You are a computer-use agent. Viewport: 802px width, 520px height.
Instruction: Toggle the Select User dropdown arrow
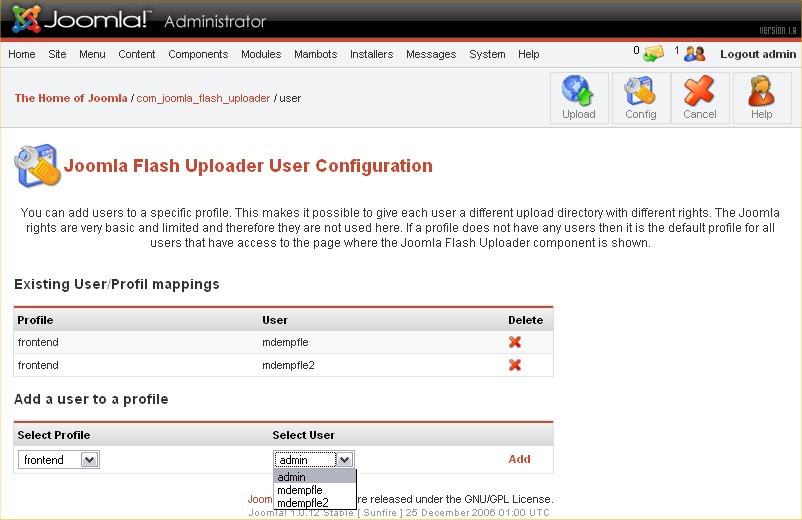coord(345,460)
